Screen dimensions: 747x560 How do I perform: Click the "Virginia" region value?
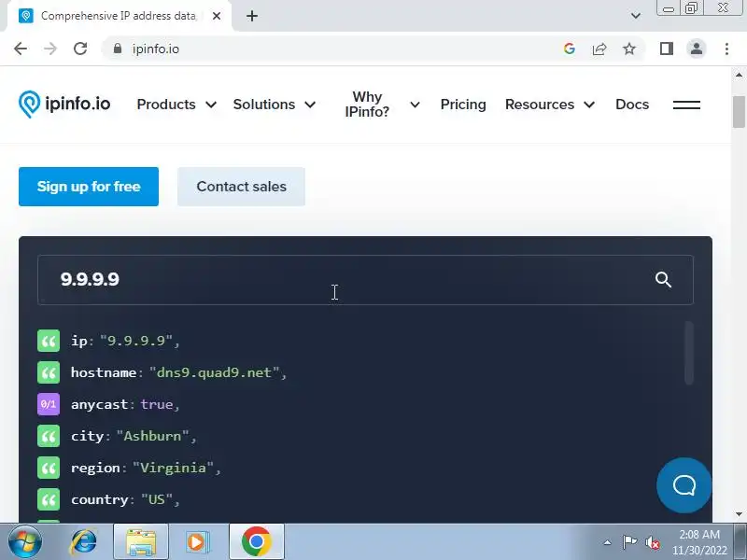(x=173, y=469)
